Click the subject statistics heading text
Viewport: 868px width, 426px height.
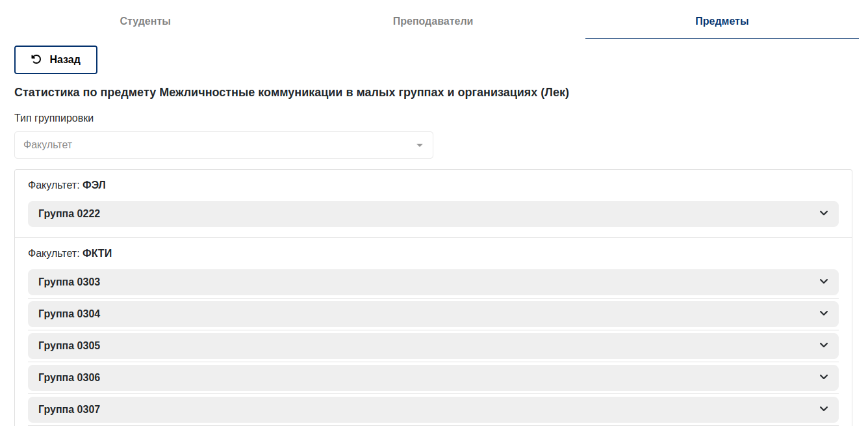292,93
